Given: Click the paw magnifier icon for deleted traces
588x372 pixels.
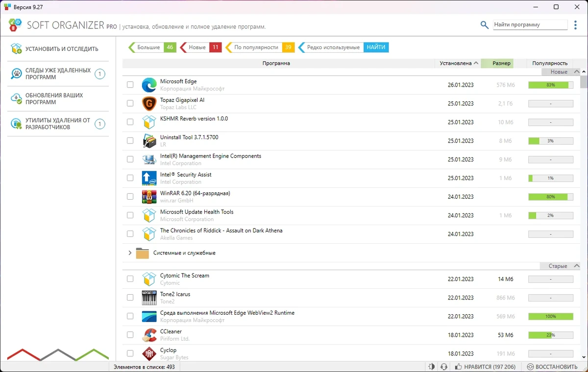Looking at the screenshot, I should pos(17,74).
